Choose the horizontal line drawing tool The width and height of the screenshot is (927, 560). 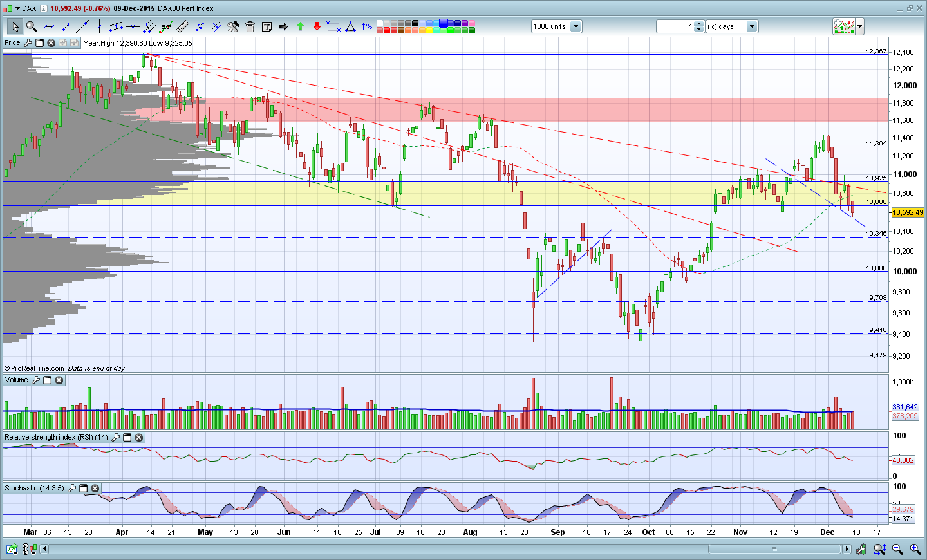pos(49,26)
